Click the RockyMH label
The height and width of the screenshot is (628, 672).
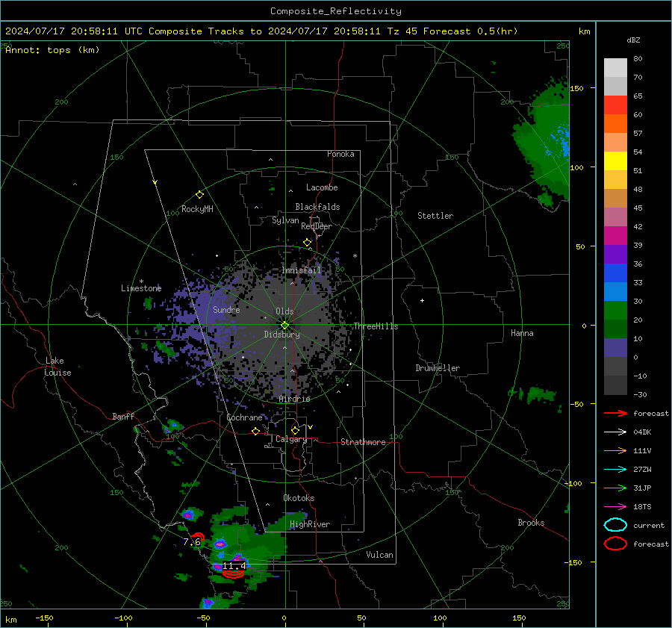[197, 209]
